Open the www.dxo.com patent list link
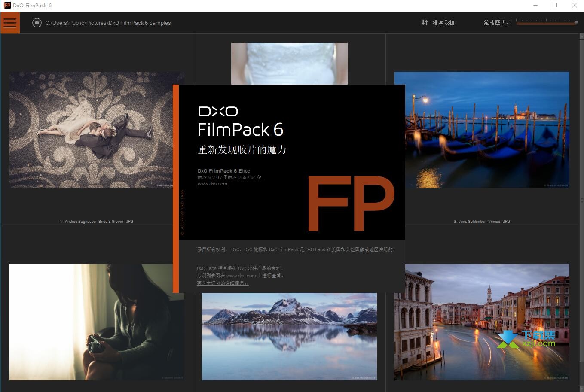This screenshot has width=584, height=392. coord(241,276)
